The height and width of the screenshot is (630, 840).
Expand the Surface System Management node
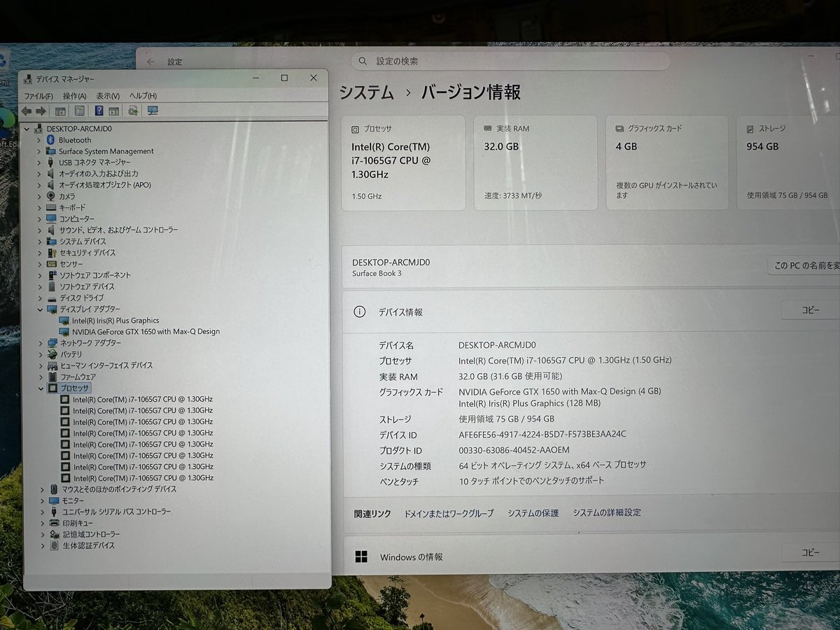(x=39, y=151)
